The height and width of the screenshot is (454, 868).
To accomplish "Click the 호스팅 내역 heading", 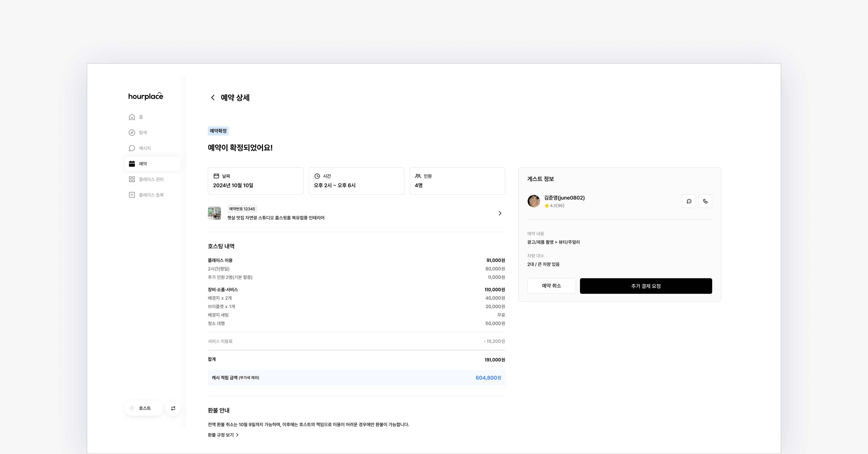I will [221, 246].
